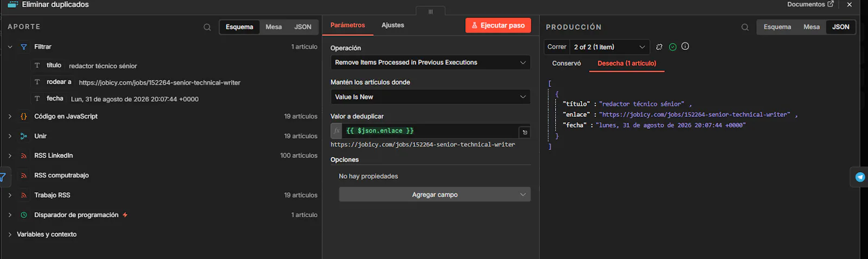Expand the Unir node
The image size is (868, 259).
(x=10, y=136)
